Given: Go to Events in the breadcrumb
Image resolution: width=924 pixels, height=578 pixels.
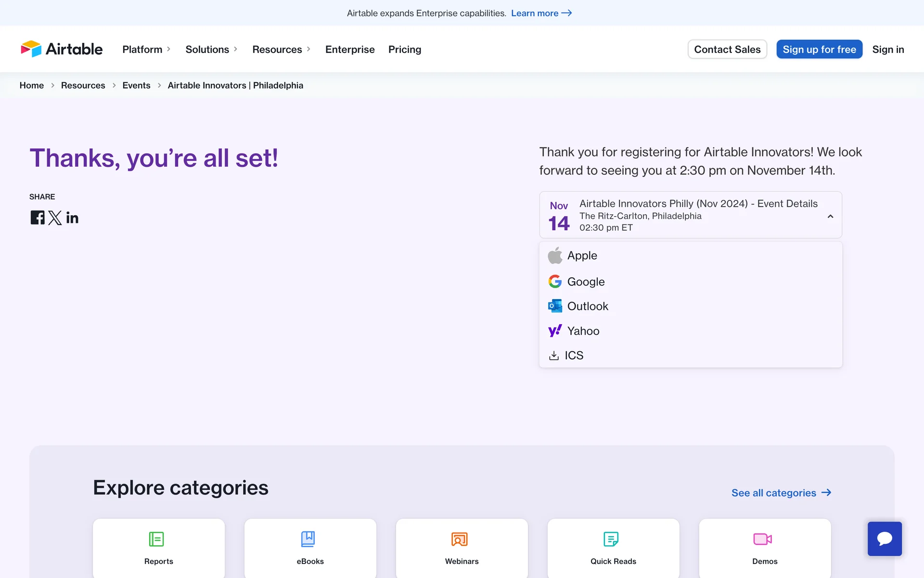Looking at the screenshot, I should click(136, 85).
